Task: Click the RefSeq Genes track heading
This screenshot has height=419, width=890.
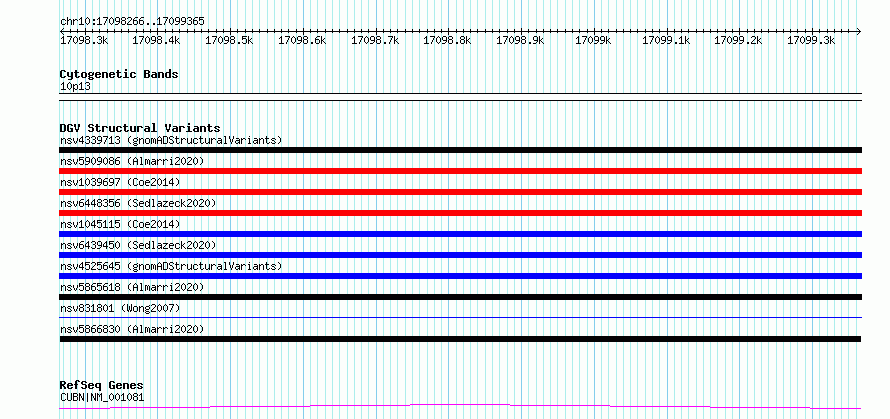Action: pyautogui.click(x=102, y=386)
